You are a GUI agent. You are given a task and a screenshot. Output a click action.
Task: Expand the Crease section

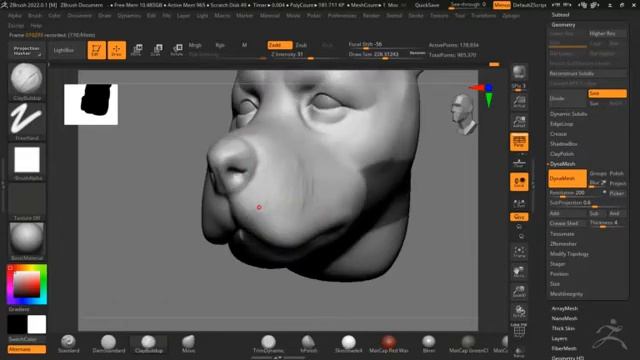[x=558, y=134]
